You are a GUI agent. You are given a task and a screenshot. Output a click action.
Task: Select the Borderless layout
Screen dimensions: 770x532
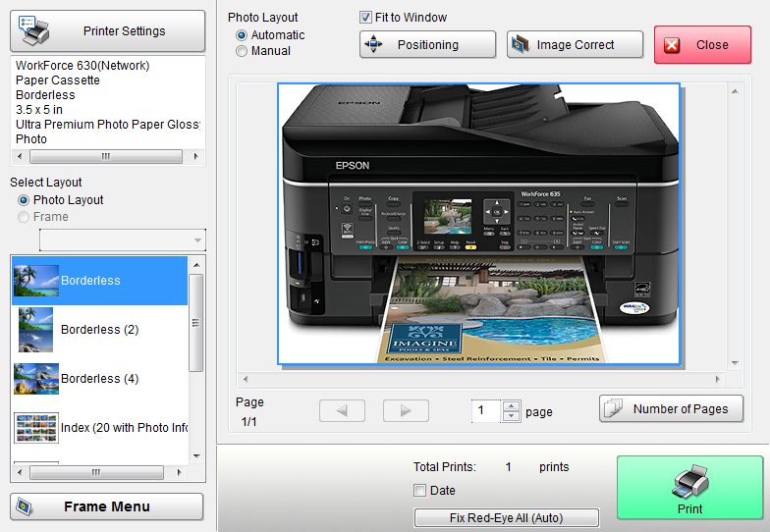(100, 281)
